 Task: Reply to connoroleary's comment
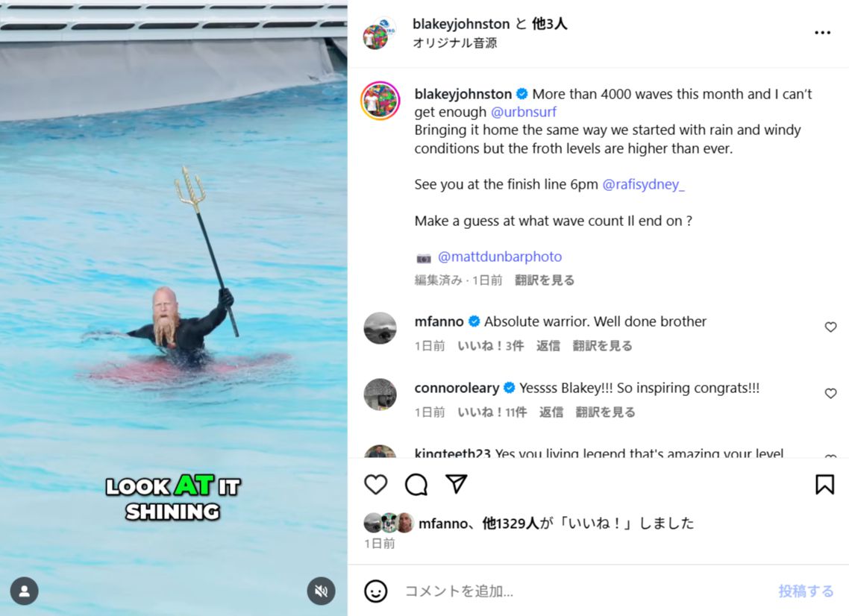click(x=551, y=412)
